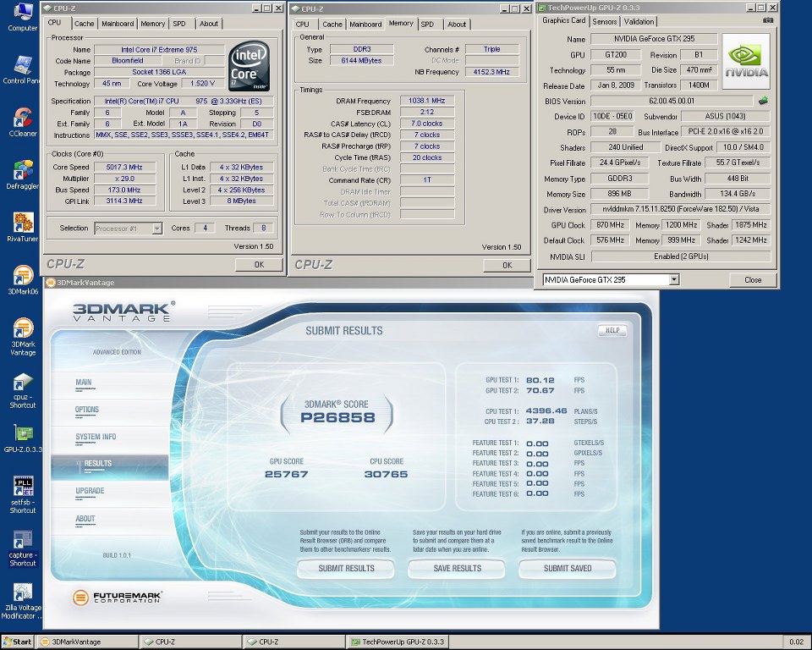Click the BIOS save icon in GPU-Z
Screen dimensions: 812x650
(763, 101)
